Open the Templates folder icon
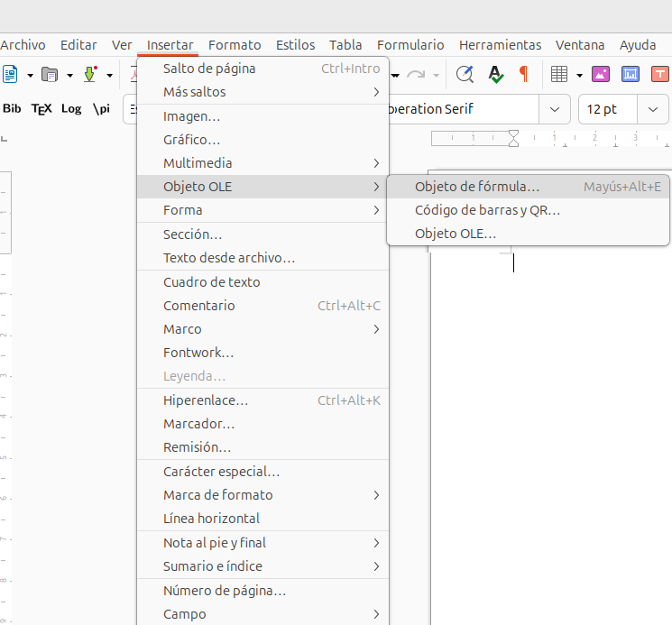The height and width of the screenshot is (625, 672). 50,75
